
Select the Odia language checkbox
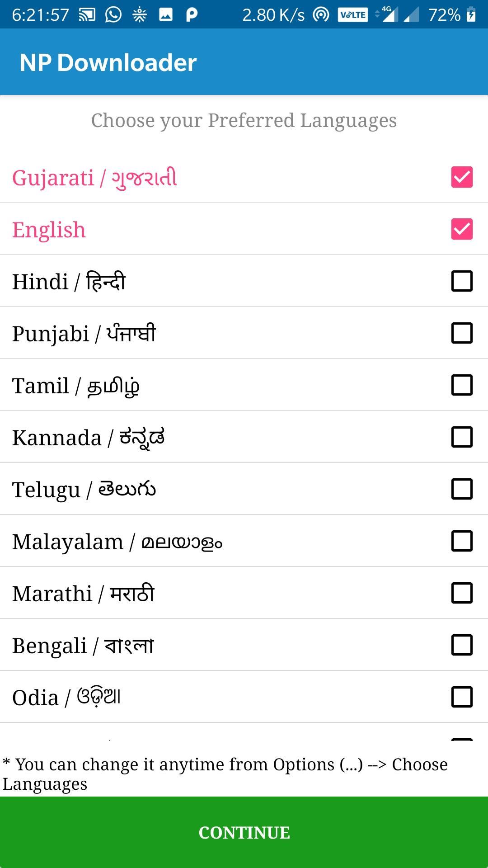(x=462, y=697)
